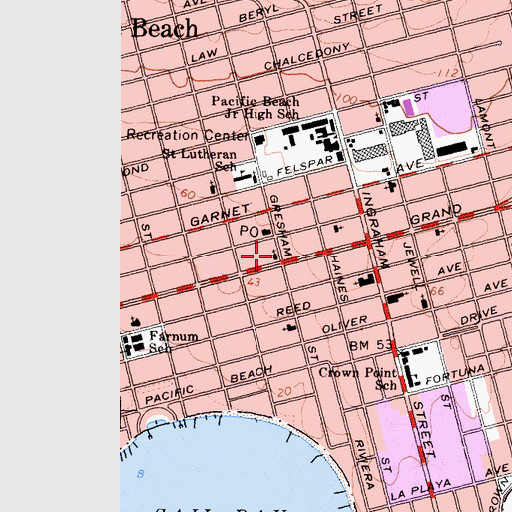Viewport: 512px width, 512px height.
Task: Click the FELSPAR street label
Action: pyautogui.click(x=305, y=166)
